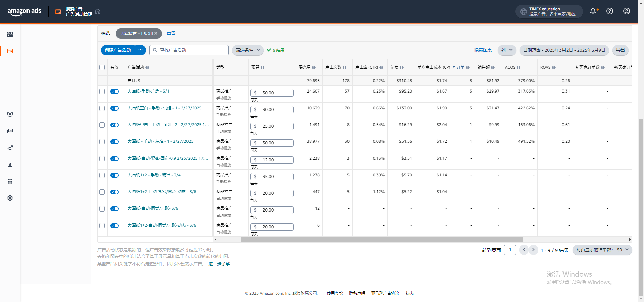Open the bar chart reports sidebar icon

tap(10, 165)
